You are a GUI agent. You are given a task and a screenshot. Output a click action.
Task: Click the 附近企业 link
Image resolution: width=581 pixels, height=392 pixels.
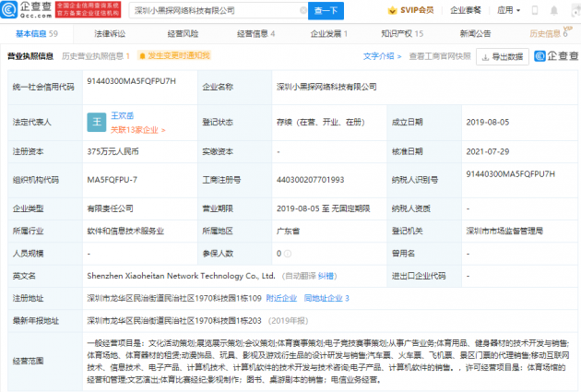(281, 298)
